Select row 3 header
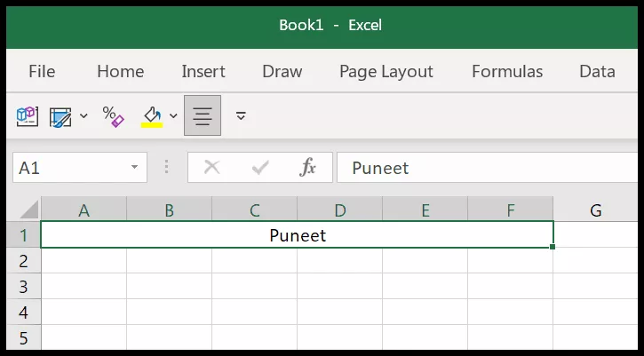This screenshot has width=644, height=356. click(x=23, y=286)
